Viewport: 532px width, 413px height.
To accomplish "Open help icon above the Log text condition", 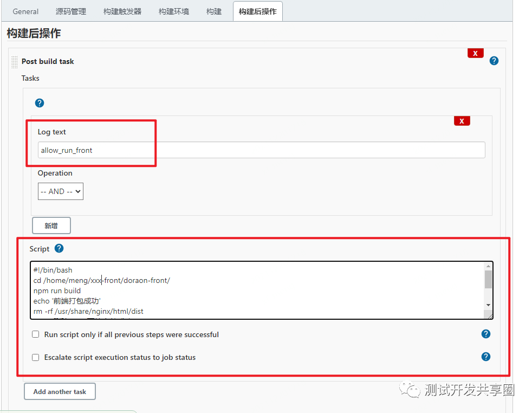I will click(x=39, y=102).
